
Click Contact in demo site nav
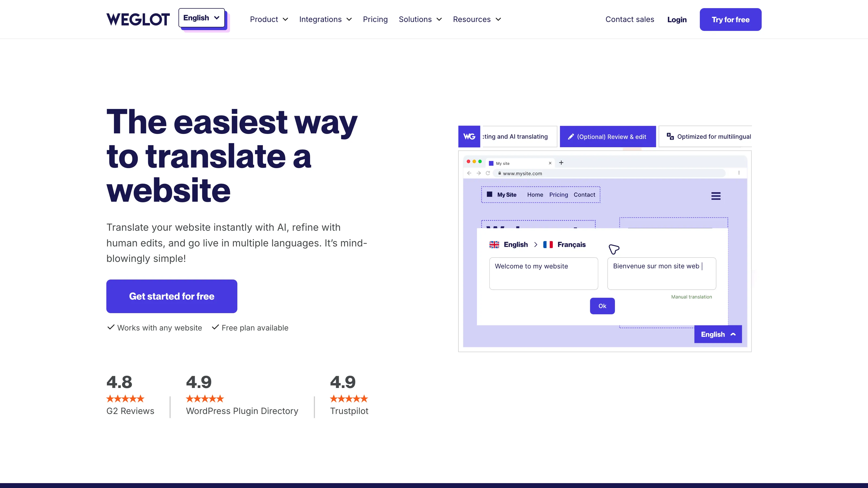click(584, 195)
